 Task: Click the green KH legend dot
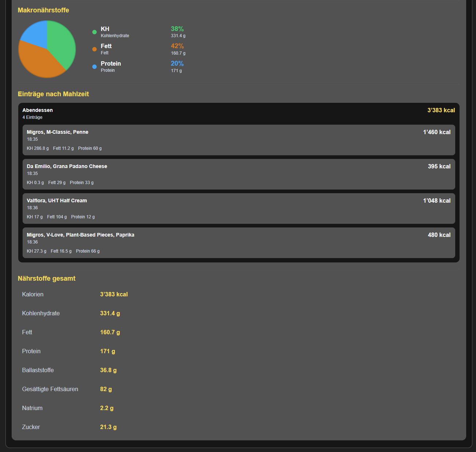pos(94,32)
